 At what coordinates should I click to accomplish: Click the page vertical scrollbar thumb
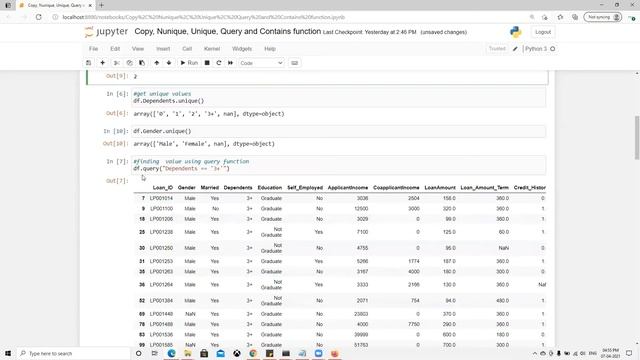point(637,138)
